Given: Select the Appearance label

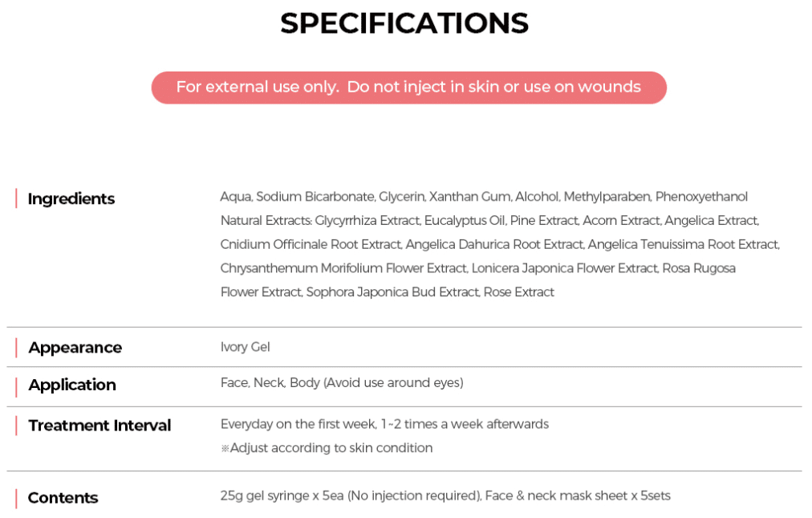Looking at the screenshot, I should (75, 348).
